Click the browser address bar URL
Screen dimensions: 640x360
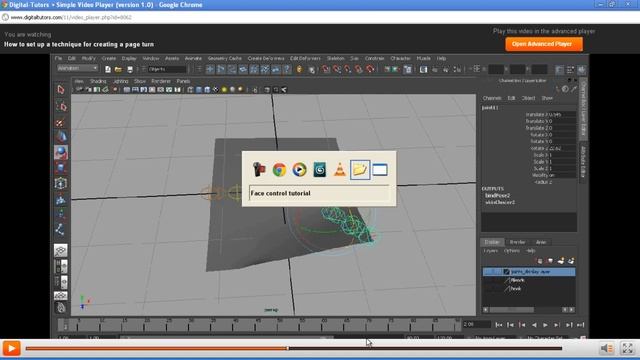(71, 18)
